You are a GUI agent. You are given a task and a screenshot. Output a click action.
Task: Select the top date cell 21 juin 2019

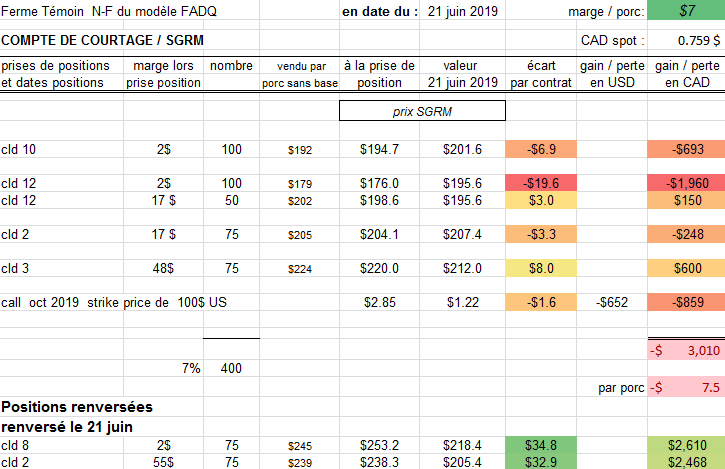(461, 11)
